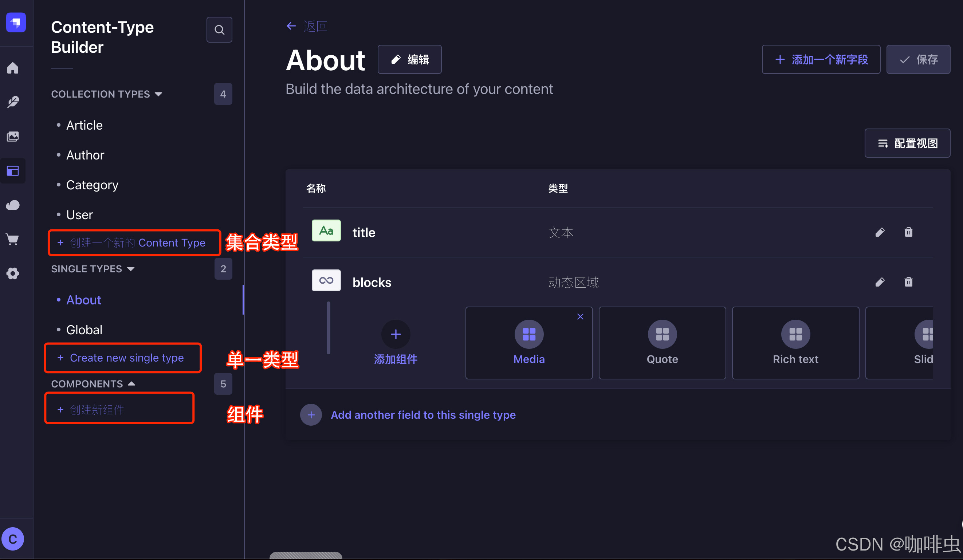Open Settings from the left sidebar
The image size is (963, 560).
[13, 273]
